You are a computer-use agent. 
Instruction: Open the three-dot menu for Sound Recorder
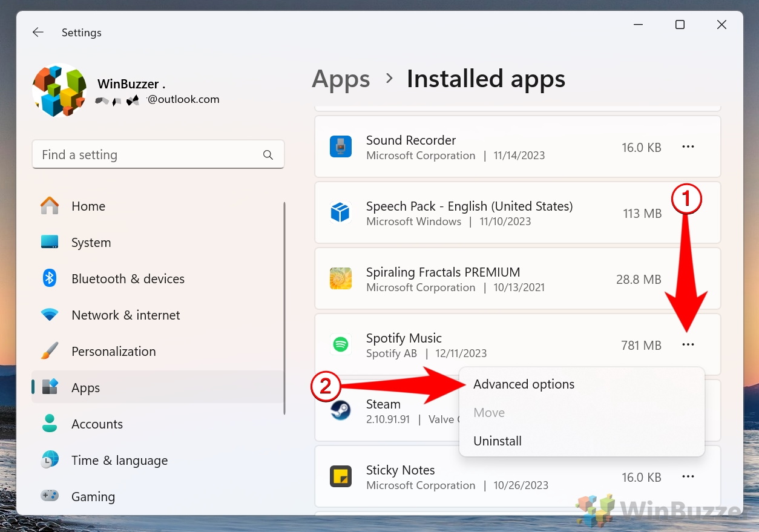[688, 146]
